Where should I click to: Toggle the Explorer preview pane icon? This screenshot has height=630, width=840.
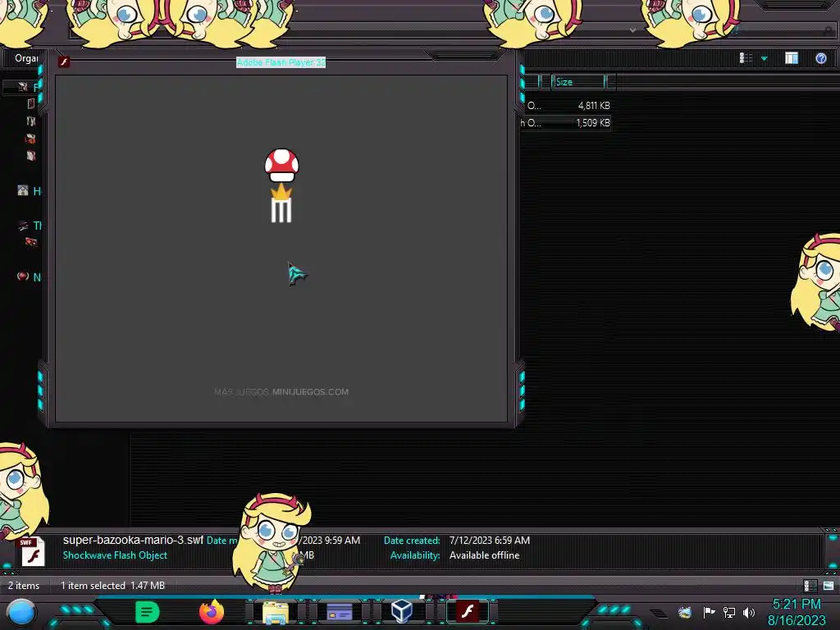point(792,58)
